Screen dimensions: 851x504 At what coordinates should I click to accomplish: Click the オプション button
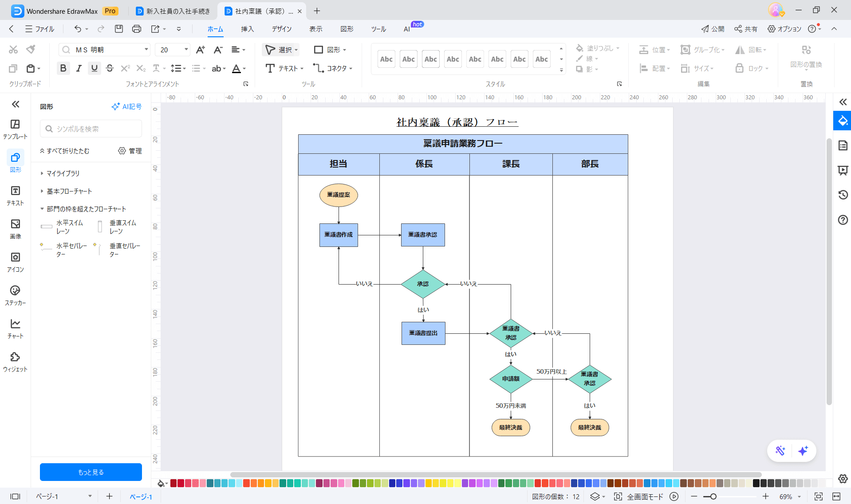click(x=784, y=29)
